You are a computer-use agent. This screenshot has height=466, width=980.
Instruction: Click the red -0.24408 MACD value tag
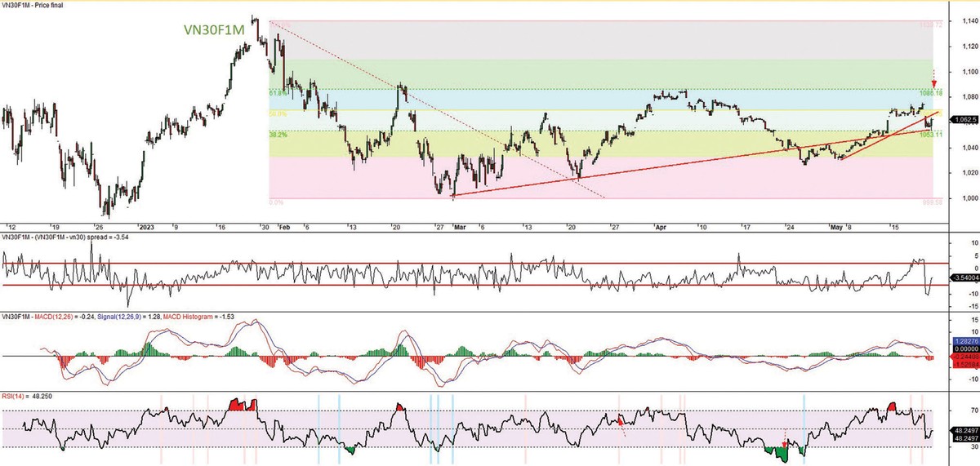coord(964,357)
